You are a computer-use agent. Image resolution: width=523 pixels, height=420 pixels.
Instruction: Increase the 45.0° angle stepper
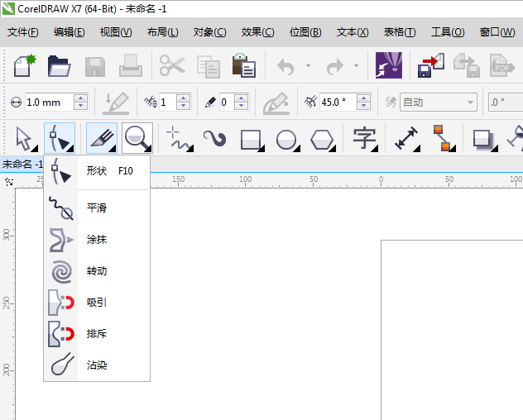[363, 98]
